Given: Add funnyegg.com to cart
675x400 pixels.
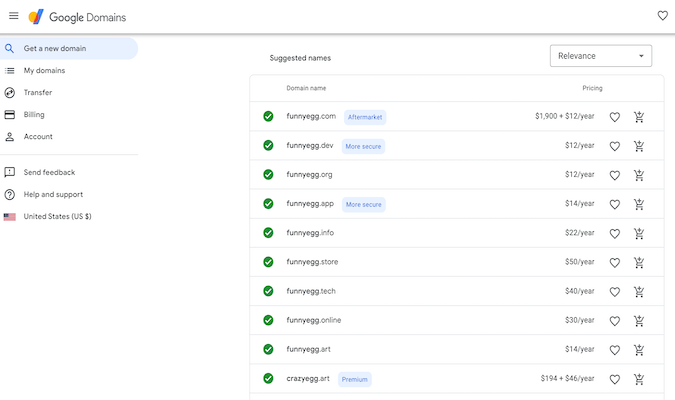Looking at the screenshot, I should [639, 117].
